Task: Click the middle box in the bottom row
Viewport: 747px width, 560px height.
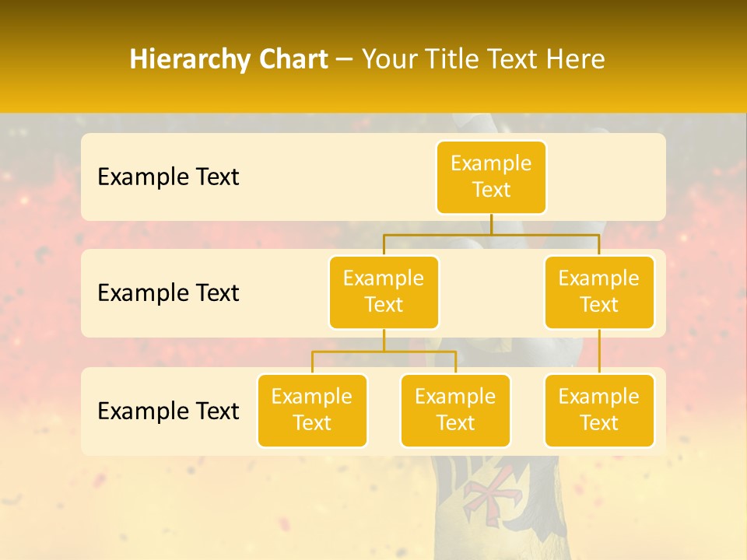Action: pos(455,410)
